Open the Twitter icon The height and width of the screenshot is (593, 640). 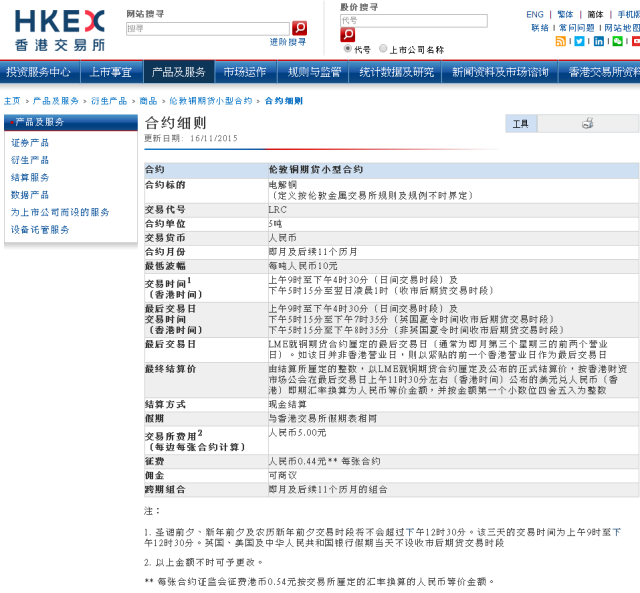579,41
